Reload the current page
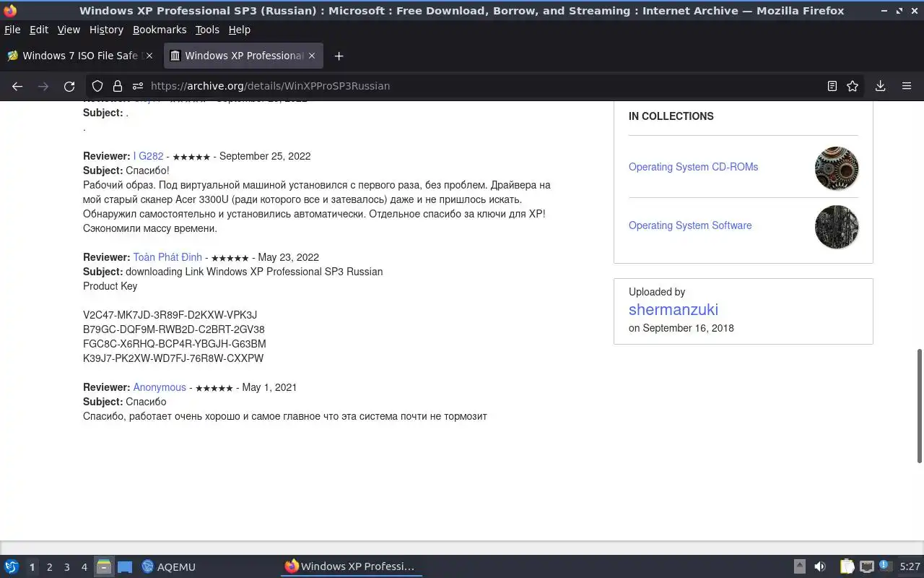924x578 pixels. (69, 86)
